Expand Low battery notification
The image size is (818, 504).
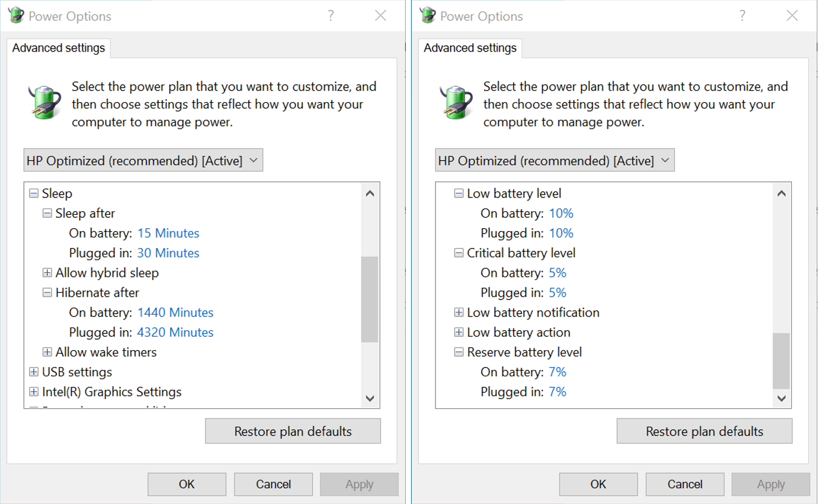459,312
